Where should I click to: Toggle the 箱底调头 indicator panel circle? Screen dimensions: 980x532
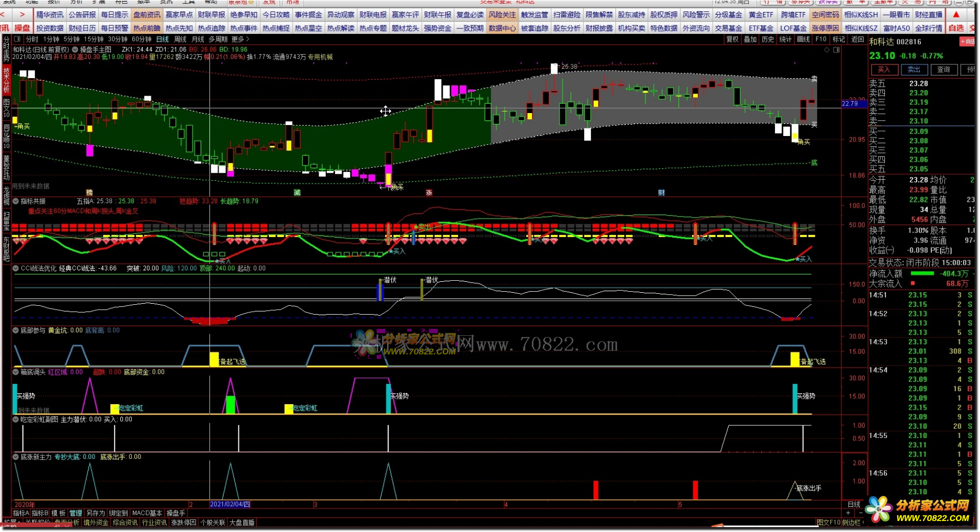tap(16, 372)
